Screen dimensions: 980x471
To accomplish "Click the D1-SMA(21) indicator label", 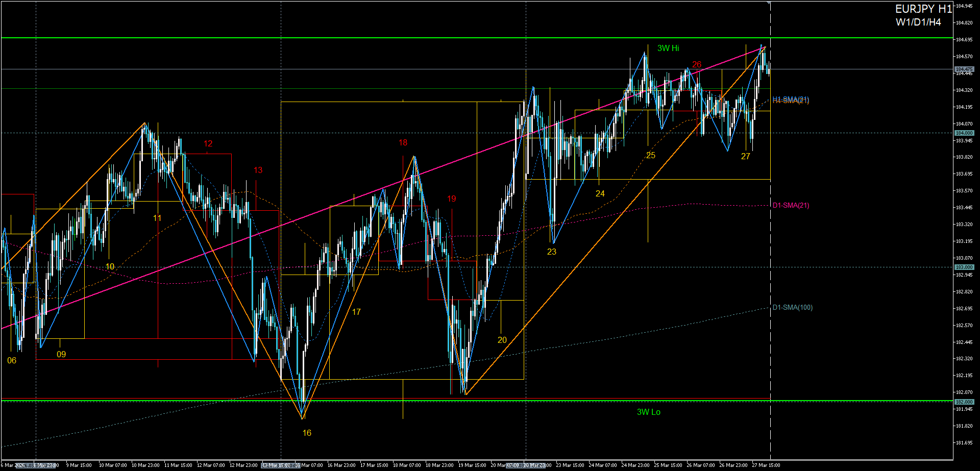I will [791, 205].
